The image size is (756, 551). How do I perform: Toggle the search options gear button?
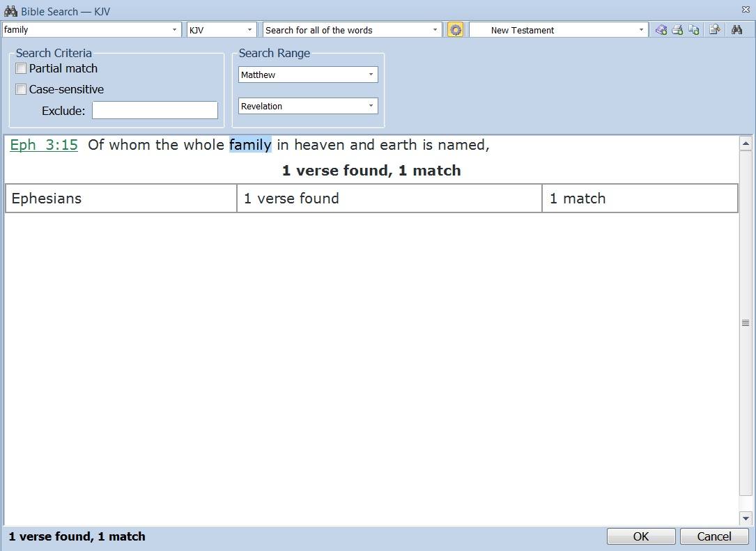[x=455, y=30]
